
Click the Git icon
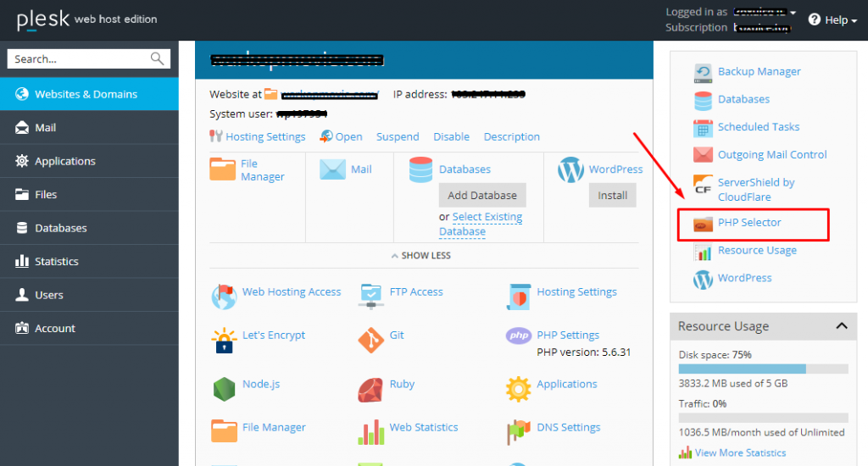371,340
